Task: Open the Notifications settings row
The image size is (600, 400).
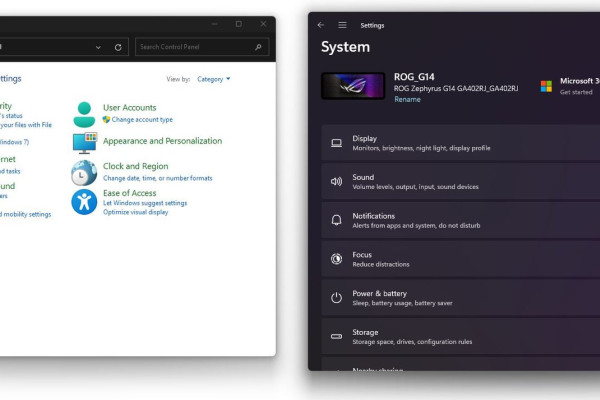Action: click(461, 220)
